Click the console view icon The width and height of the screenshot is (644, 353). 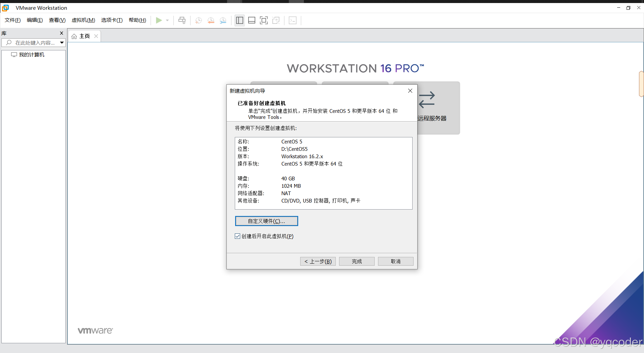point(293,20)
